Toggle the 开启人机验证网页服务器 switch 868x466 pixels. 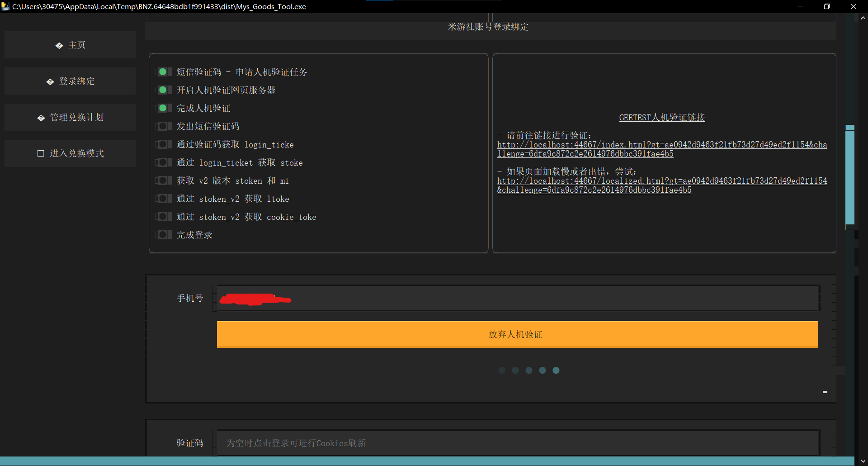tap(163, 90)
